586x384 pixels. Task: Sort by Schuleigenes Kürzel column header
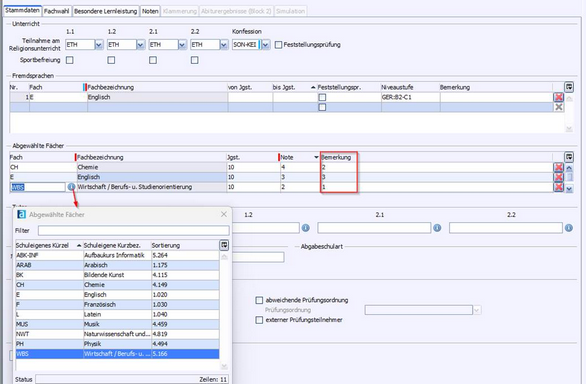[x=49, y=245]
